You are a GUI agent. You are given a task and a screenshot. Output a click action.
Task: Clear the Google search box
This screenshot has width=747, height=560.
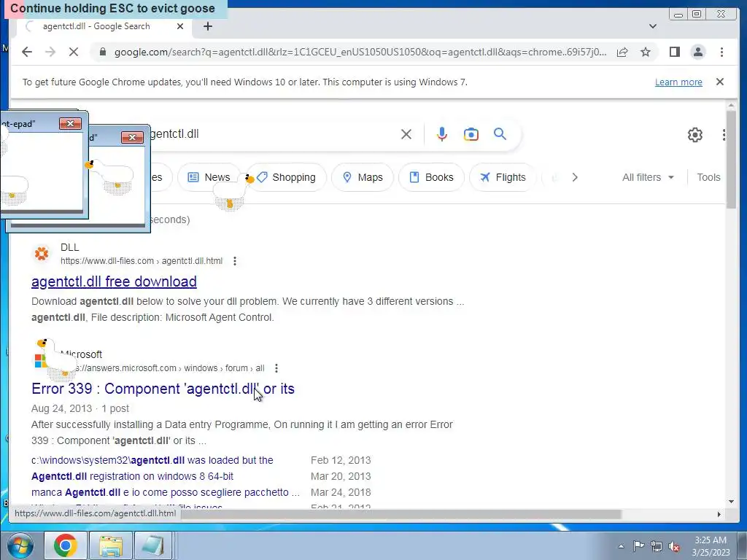pyautogui.click(x=406, y=134)
